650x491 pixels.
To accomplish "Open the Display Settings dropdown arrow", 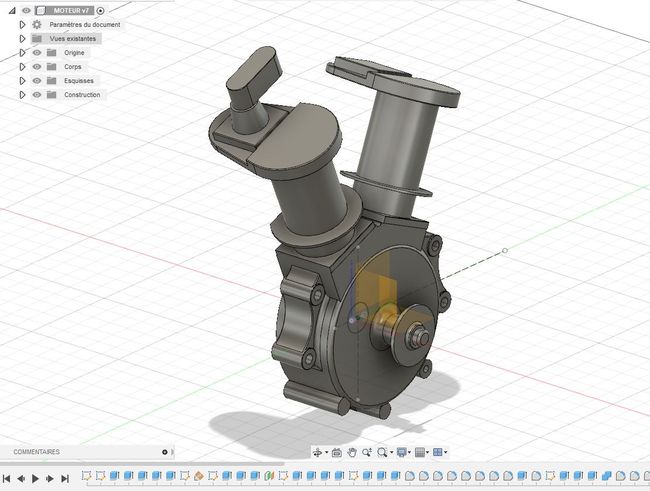I will click(x=410, y=452).
